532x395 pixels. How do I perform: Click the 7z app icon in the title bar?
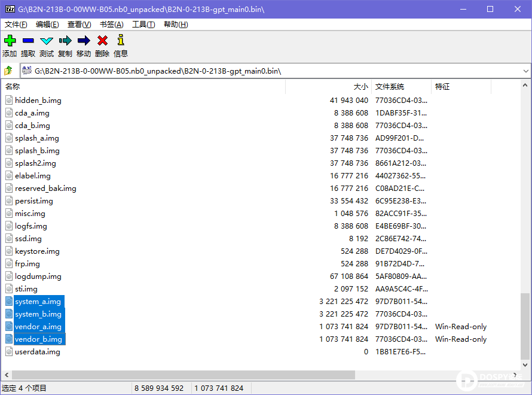[10, 9]
